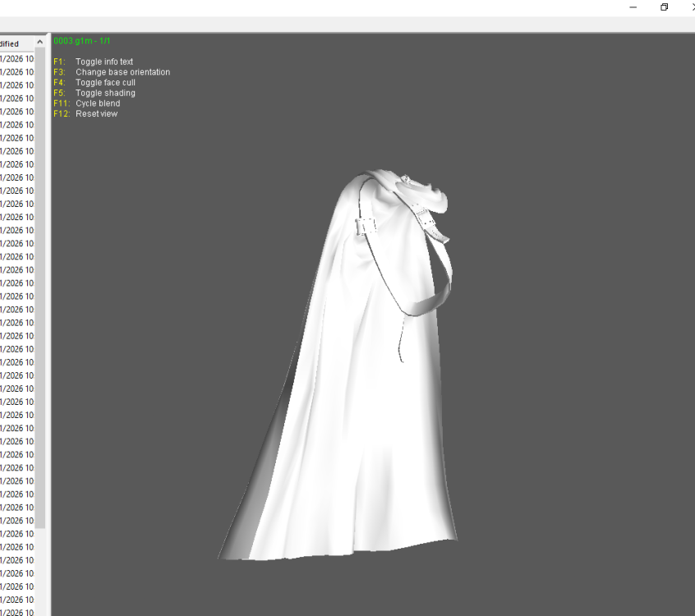Click the green 0003.g1m file name label
The width and height of the screenshot is (695, 616).
tap(82, 41)
